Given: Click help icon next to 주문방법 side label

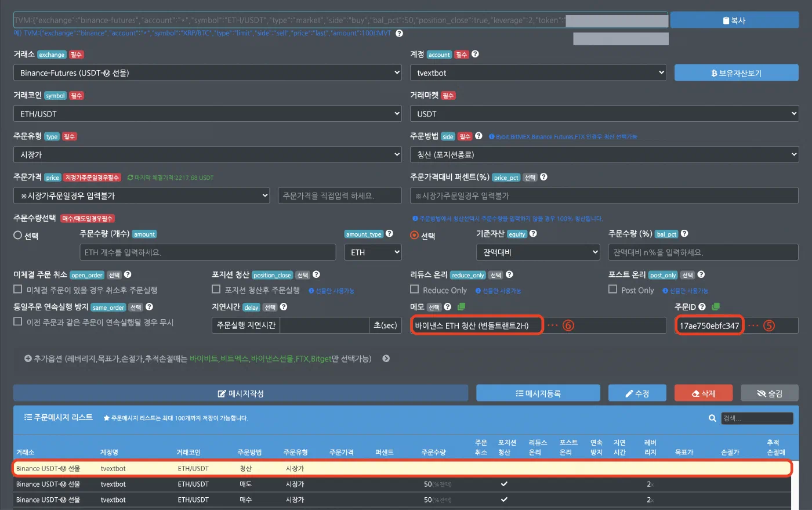Looking at the screenshot, I should pos(478,136).
